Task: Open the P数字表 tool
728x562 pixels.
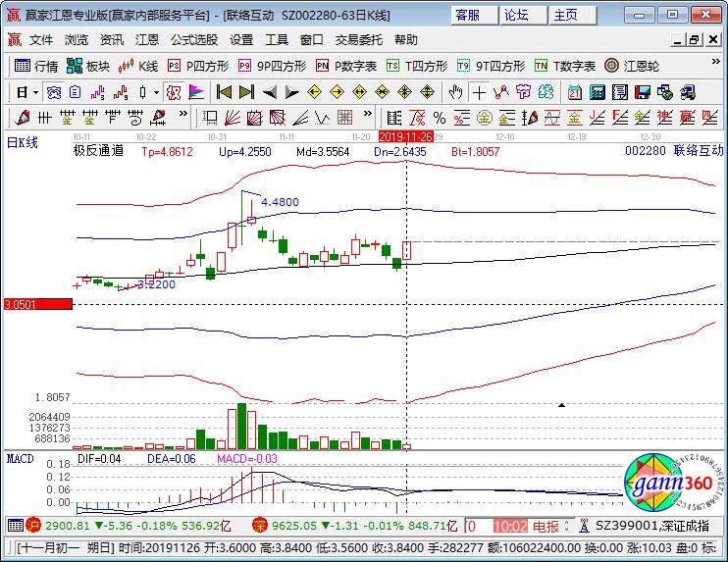Action: pyautogui.click(x=346, y=66)
